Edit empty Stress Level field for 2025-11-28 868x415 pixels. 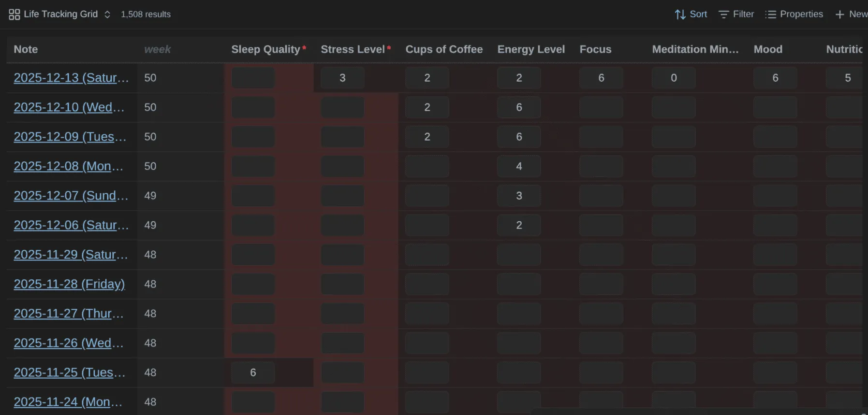point(342,284)
